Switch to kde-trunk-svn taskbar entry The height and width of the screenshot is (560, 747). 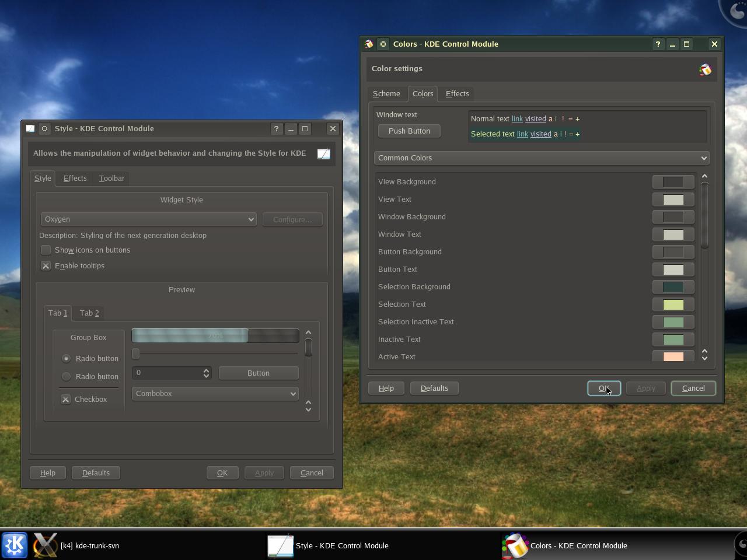click(90, 545)
